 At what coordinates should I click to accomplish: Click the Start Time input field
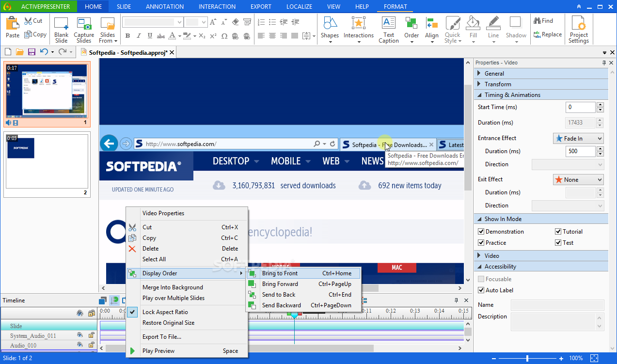pyautogui.click(x=580, y=107)
